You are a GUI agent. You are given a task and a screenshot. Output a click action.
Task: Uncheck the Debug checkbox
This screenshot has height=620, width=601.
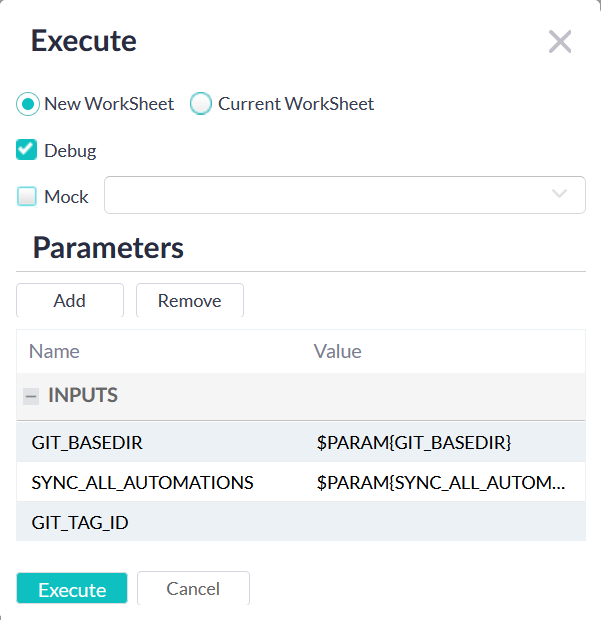27,151
